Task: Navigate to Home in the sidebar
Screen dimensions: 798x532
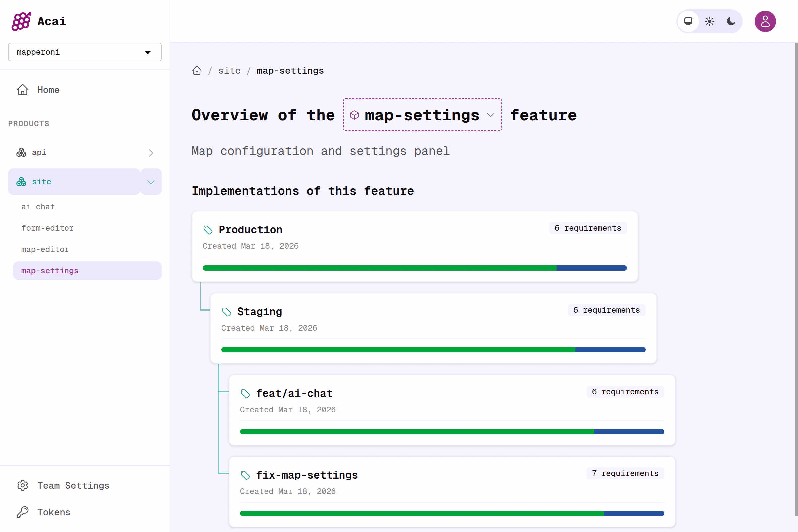Action: [x=48, y=90]
